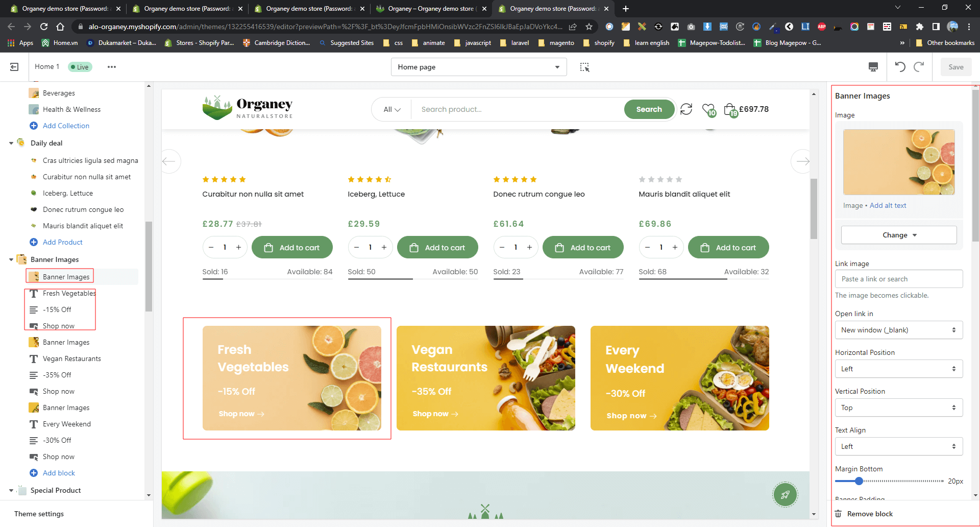
Task: Click the wishlist heart icon
Action: 708,109
